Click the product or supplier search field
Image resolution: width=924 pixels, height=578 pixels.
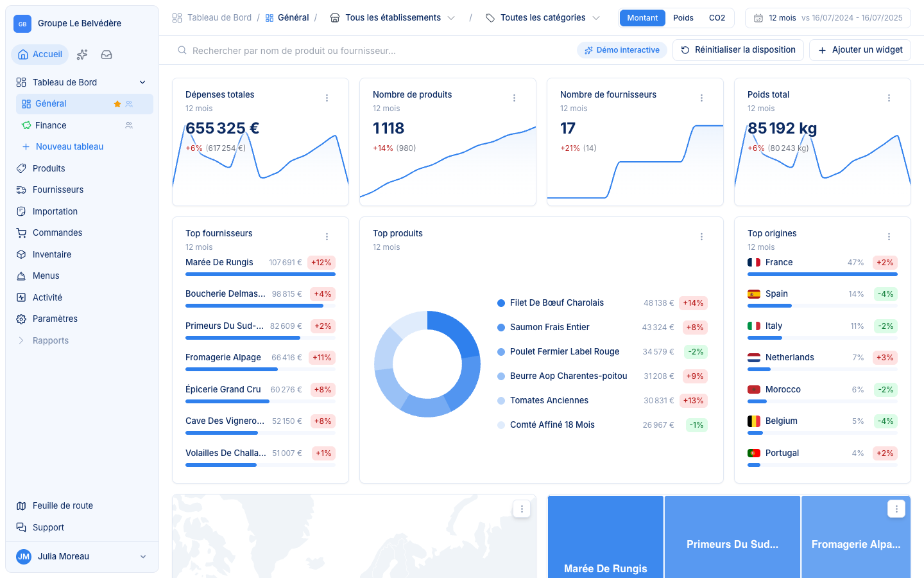coord(372,51)
